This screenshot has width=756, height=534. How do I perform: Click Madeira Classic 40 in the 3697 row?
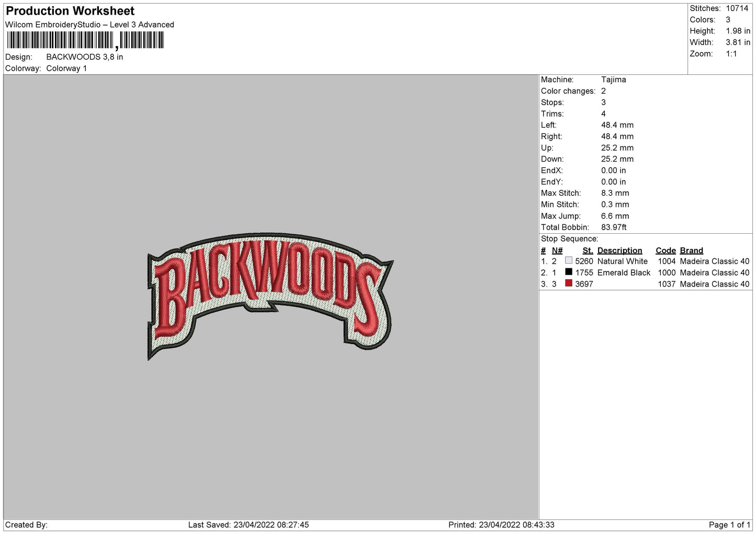click(715, 285)
